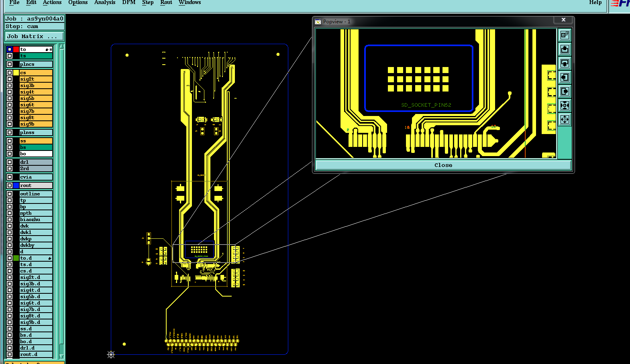
Task: Click the Popview zoom-window icon
Action: 565,35
